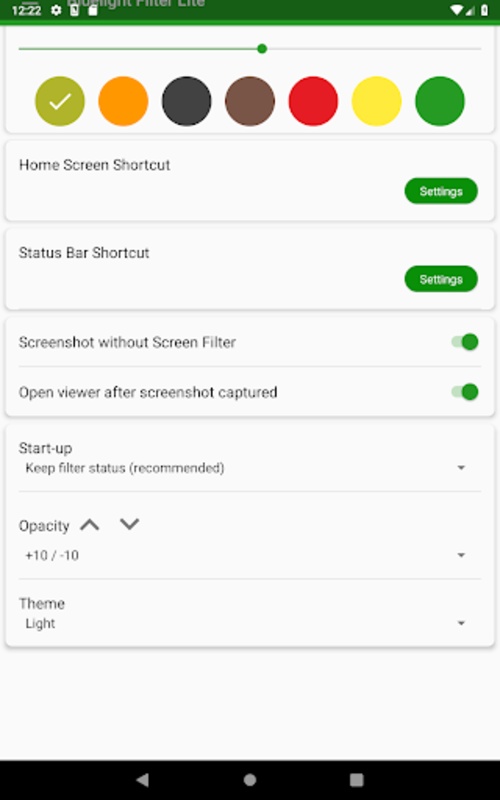
Task: Choose the orange filter color
Action: (x=123, y=101)
